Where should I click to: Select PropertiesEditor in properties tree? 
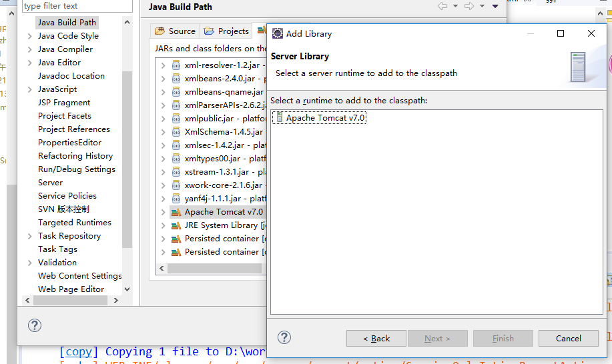coord(69,143)
